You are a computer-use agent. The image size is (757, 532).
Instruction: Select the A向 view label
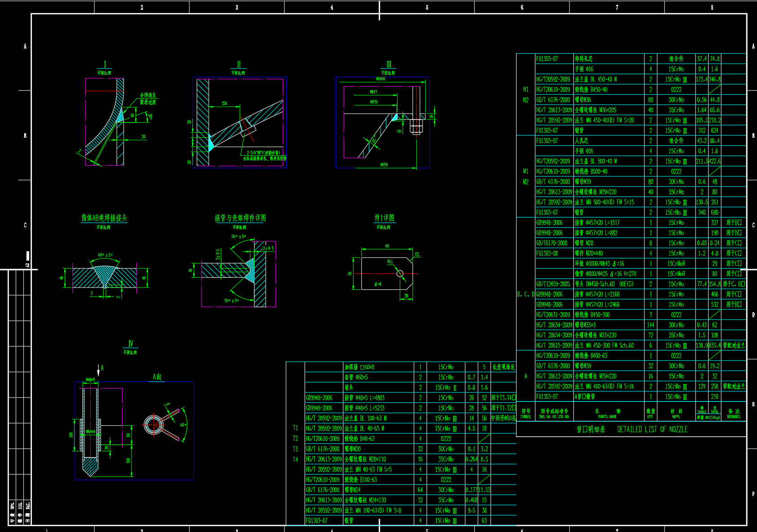(x=157, y=377)
